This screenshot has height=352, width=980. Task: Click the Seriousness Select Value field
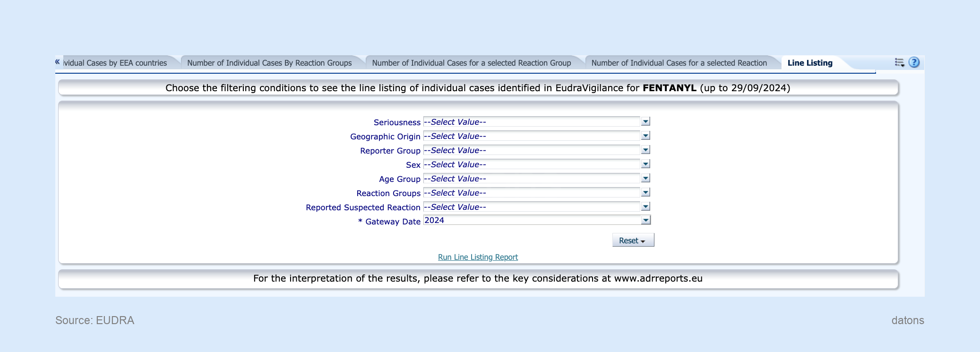coord(532,122)
